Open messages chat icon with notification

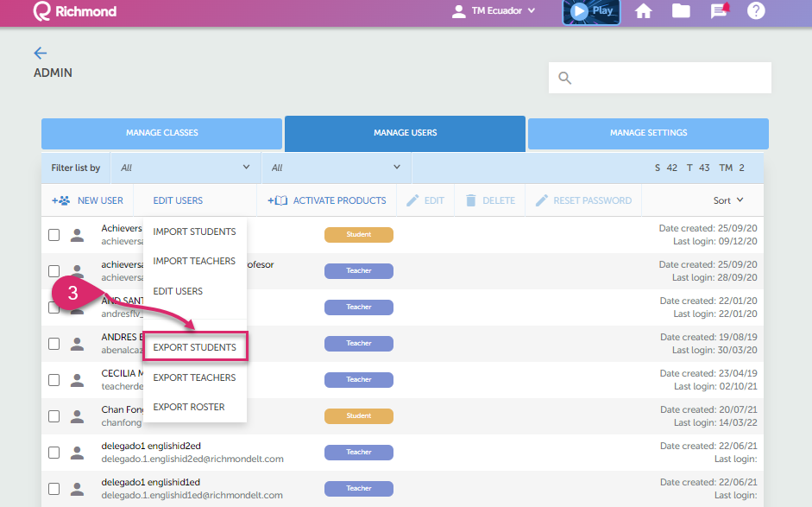coord(719,11)
